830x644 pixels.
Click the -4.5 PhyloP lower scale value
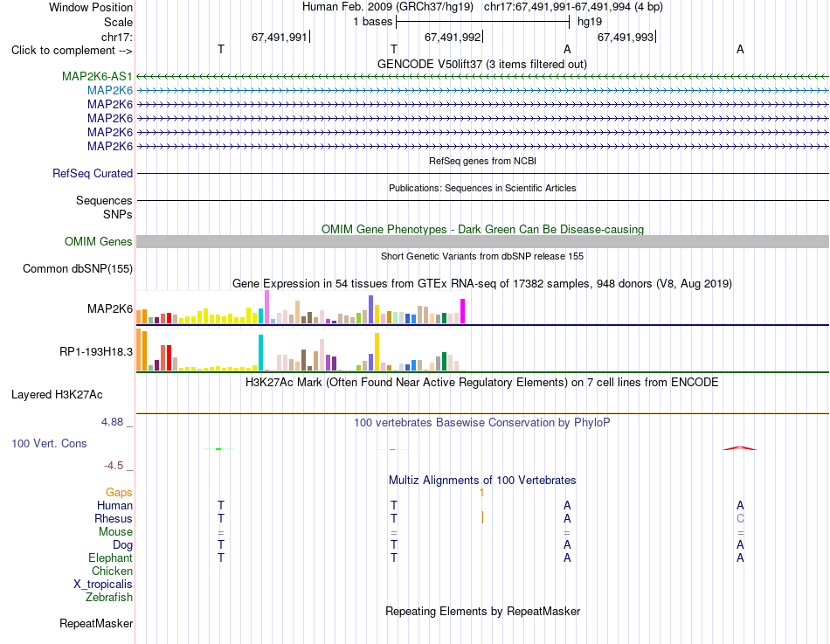pos(114,466)
